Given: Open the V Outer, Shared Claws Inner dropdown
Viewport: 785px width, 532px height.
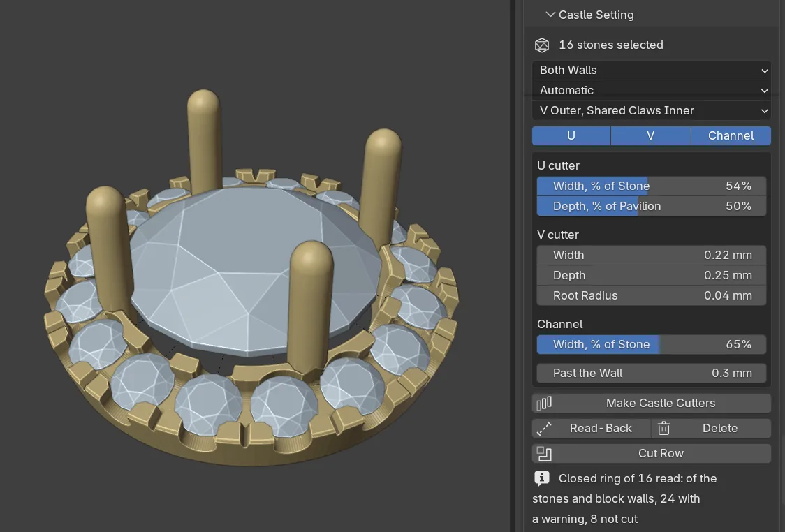Looking at the screenshot, I should coord(652,110).
